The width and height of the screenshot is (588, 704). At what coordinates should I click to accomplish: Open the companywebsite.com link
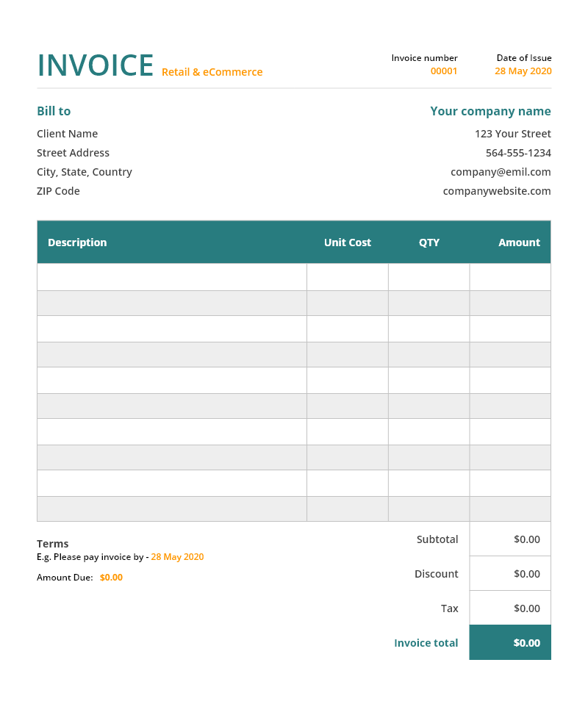point(497,191)
